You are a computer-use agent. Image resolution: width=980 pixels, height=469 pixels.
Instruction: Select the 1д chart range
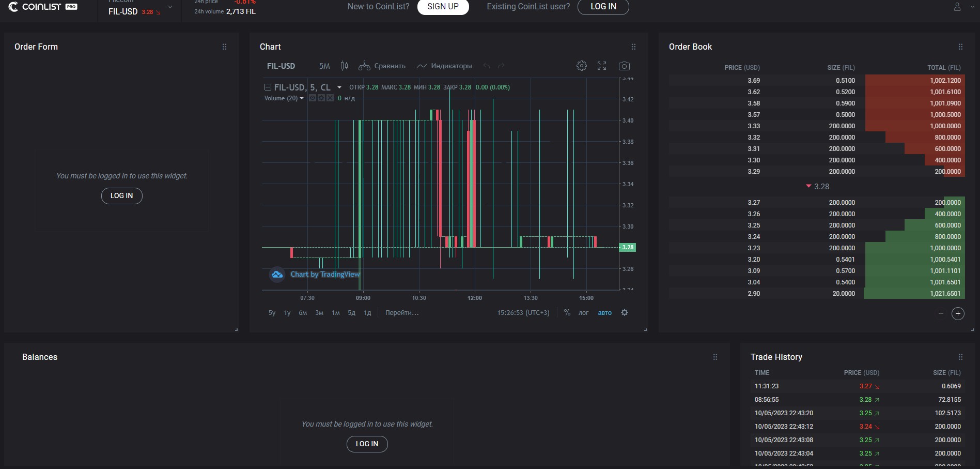pyautogui.click(x=367, y=313)
